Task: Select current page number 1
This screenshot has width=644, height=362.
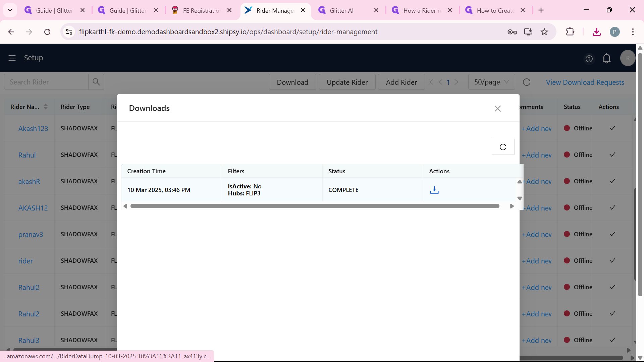Action: click(448, 82)
